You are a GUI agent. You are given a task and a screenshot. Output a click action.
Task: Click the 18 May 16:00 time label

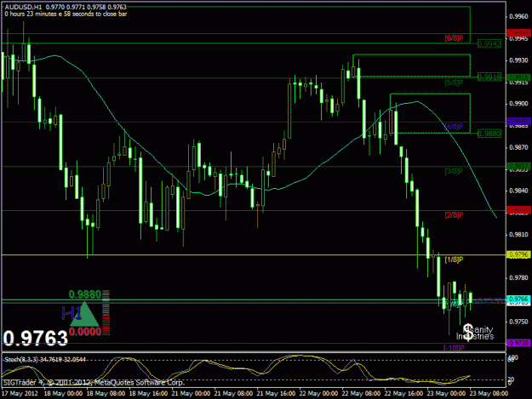tap(148, 393)
